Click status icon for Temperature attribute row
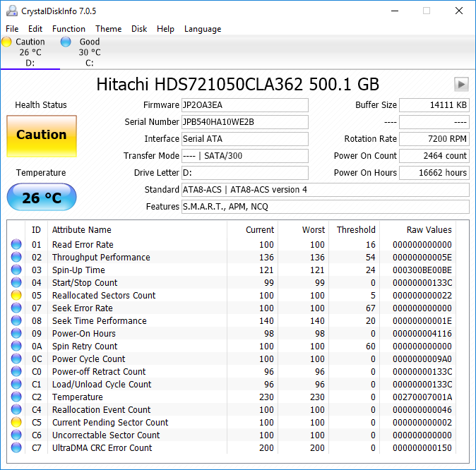This screenshot has width=476, height=470. click(16, 397)
